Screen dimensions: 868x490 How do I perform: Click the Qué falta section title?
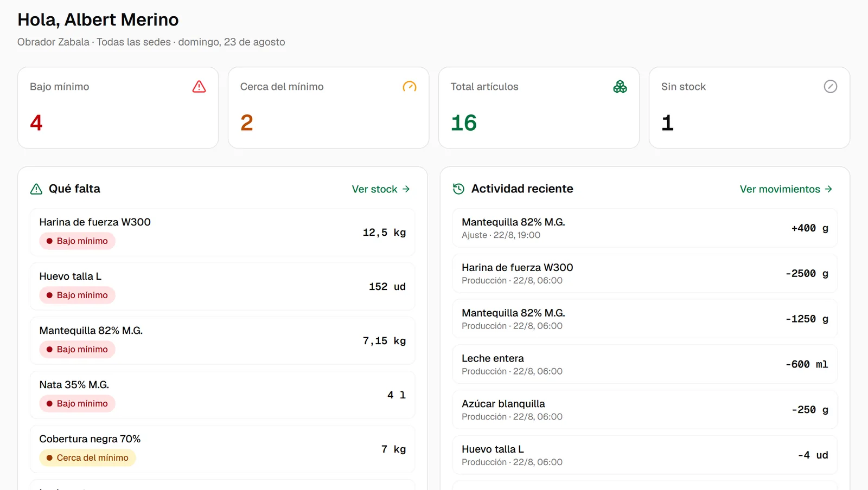coord(74,189)
